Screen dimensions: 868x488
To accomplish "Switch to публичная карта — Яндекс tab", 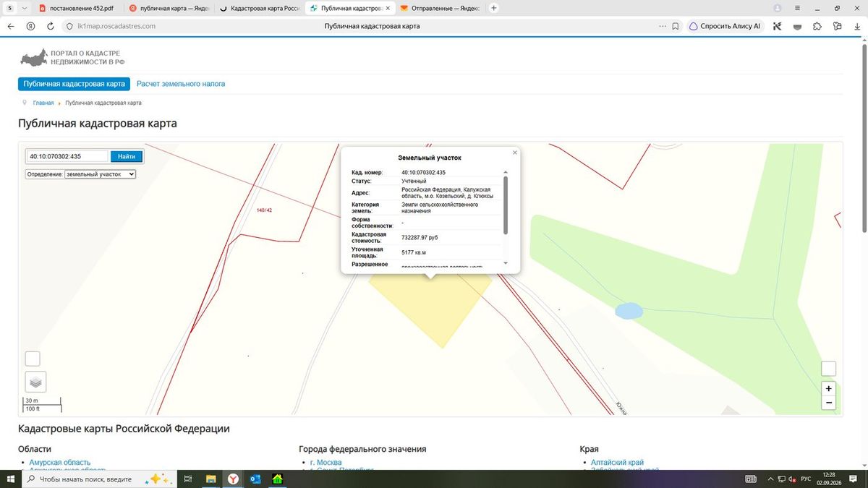I will (x=169, y=8).
